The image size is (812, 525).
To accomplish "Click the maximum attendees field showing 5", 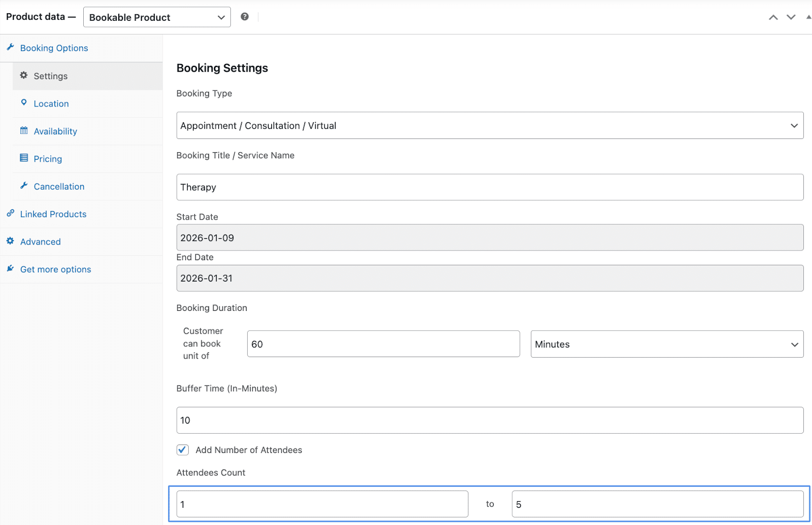I will pyautogui.click(x=658, y=504).
